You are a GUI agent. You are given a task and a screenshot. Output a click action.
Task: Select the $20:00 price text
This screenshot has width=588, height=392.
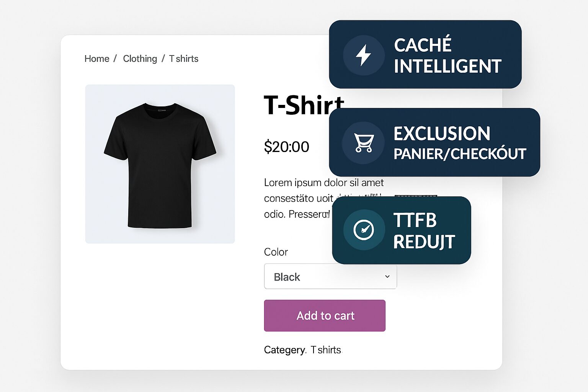[286, 147]
